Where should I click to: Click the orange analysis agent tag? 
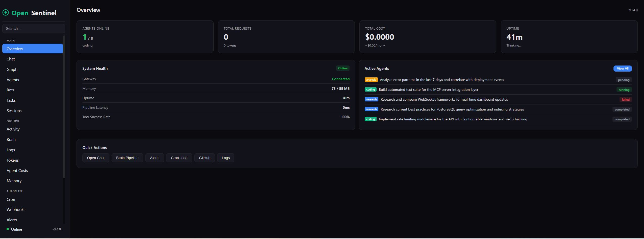coord(371,79)
